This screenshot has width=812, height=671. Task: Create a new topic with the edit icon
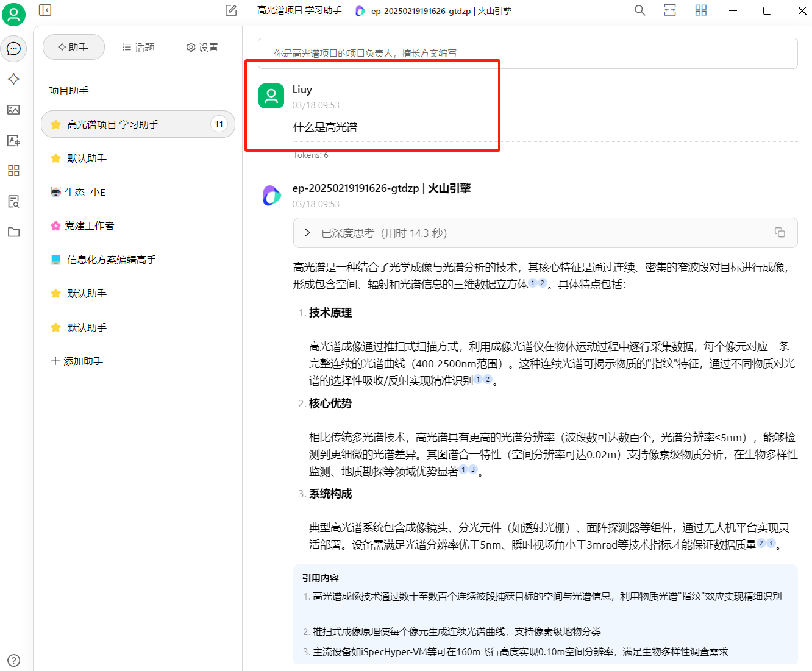click(x=230, y=10)
